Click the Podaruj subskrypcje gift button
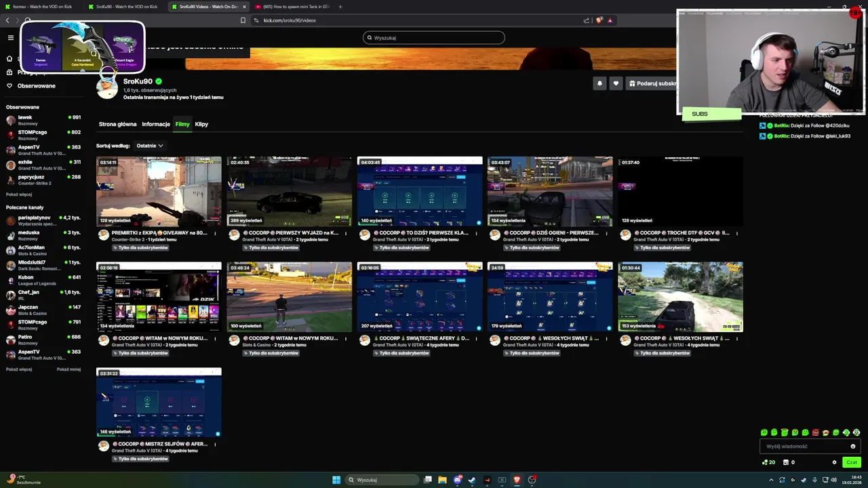This screenshot has height=488, width=868. (652, 83)
